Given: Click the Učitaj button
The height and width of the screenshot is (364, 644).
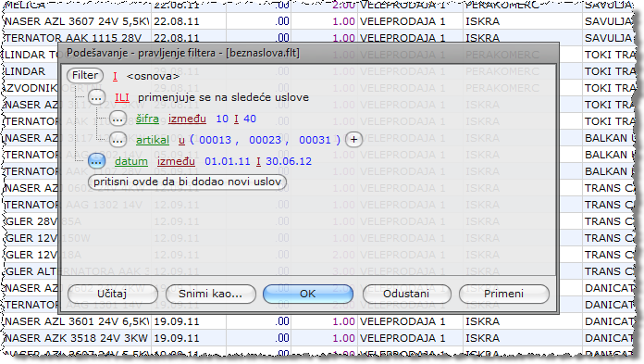Looking at the screenshot, I should [112, 295].
